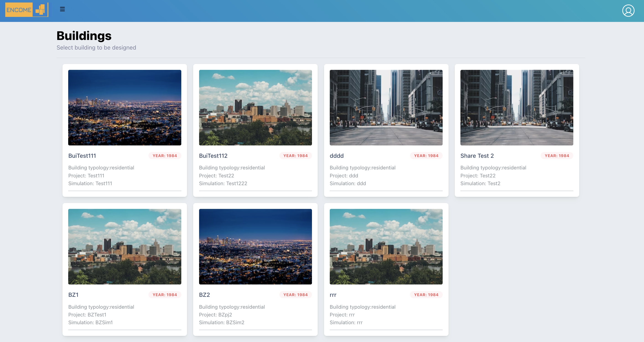
Task: Click the ENCOME logo
Action: coord(27,10)
